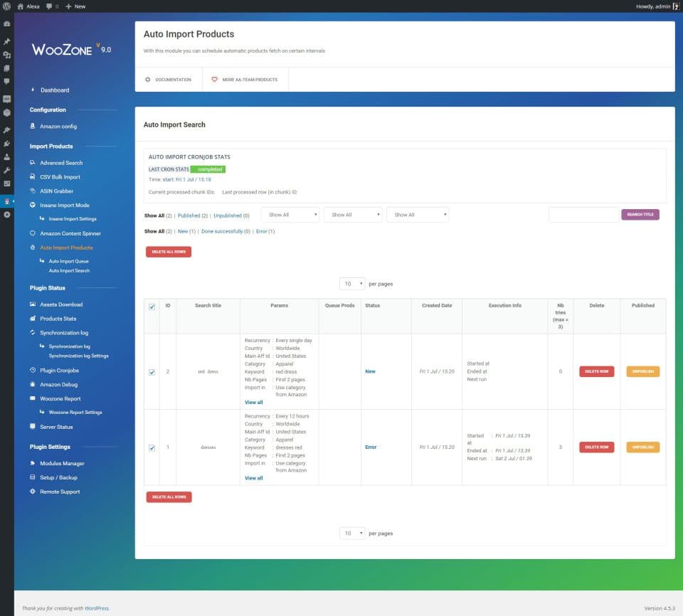Image resolution: width=683 pixels, height=616 pixels.
Task: Click the Setup / Backup icon
Action: point(33,477)
